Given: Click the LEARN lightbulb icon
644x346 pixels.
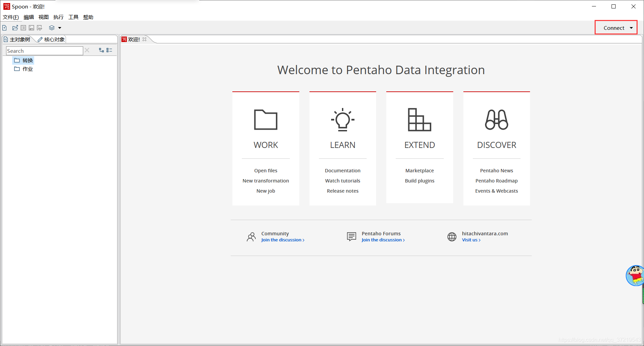Looking at the screenshot, I should (343, 120).
